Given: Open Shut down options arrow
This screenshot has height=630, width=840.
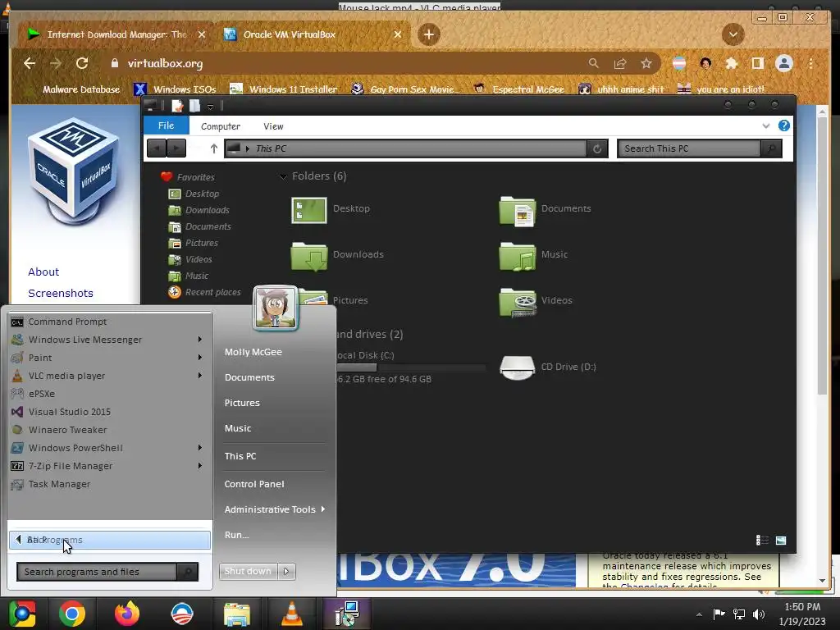Looking at the screenshot, I should pos(286,571).
